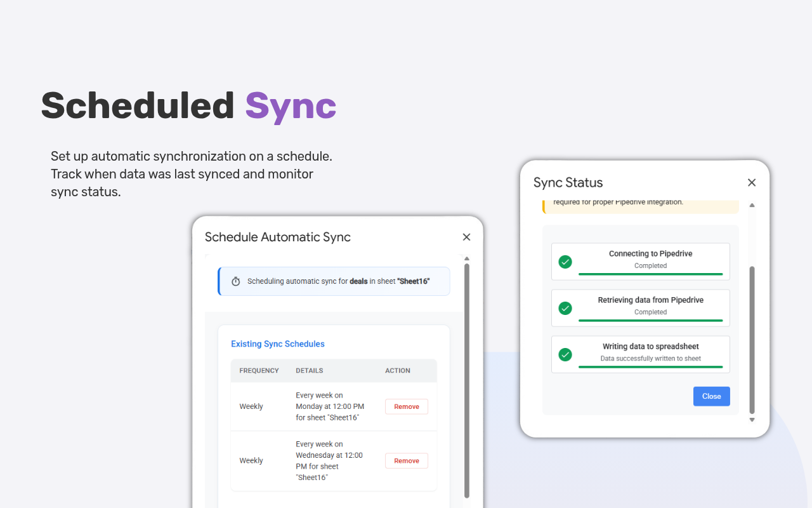Viewport: 812px width, 508px height.
Task: Click the X icon on Schedule Automatic Sync dialog
Action: [x=466, y=237]
